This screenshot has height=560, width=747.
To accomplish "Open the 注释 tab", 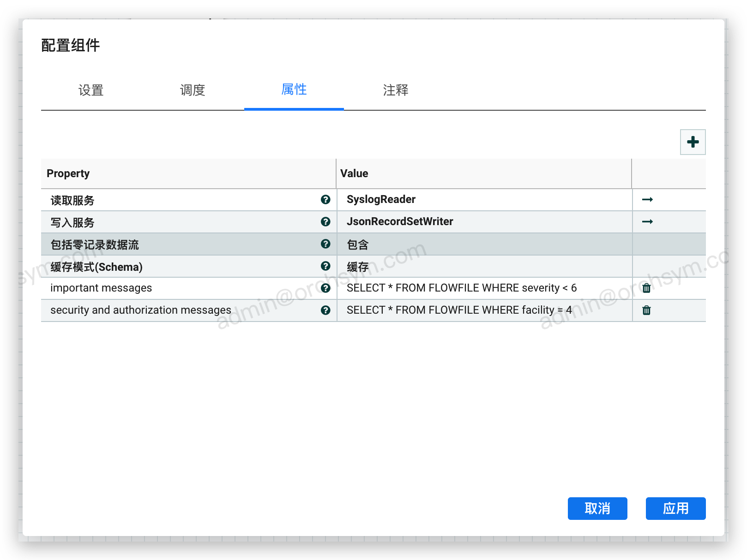I will [396, 90].
